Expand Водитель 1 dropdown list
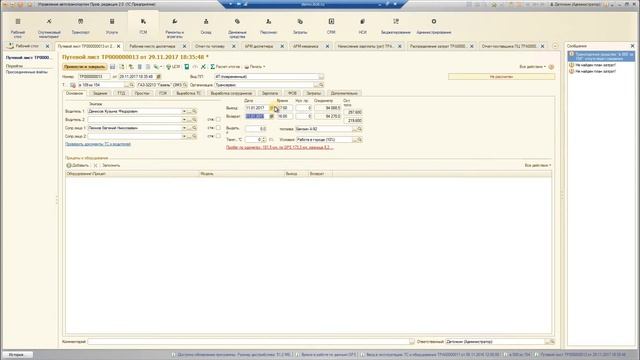The width and height of the screenshot is (640, 360). (x=184, y=111)
